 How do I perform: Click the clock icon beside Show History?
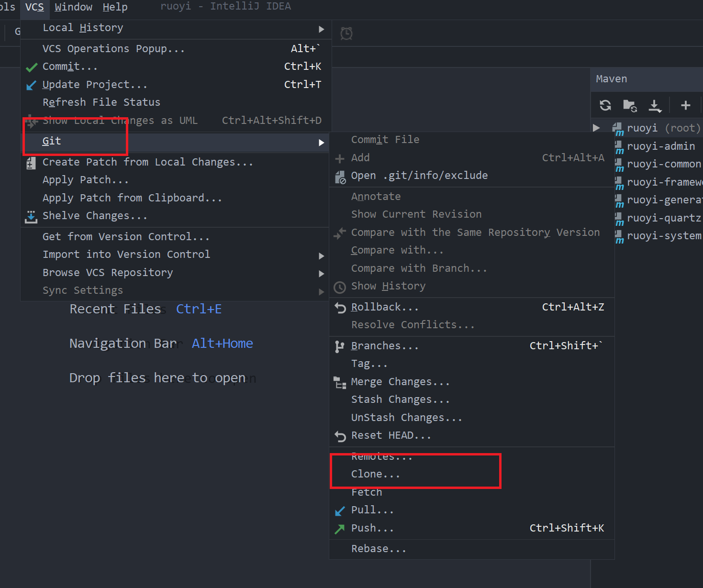[x=340, y=287]
